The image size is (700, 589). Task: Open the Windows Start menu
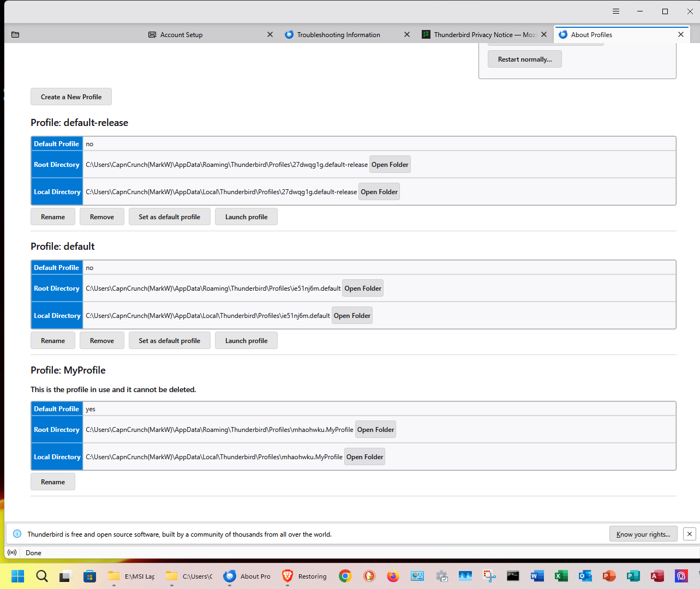(18, 576)
